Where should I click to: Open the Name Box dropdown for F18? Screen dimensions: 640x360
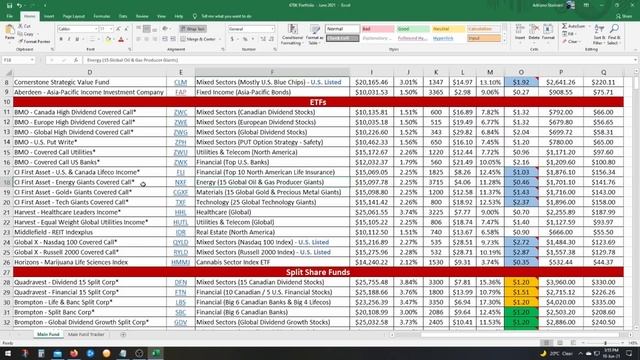[31, 60]
